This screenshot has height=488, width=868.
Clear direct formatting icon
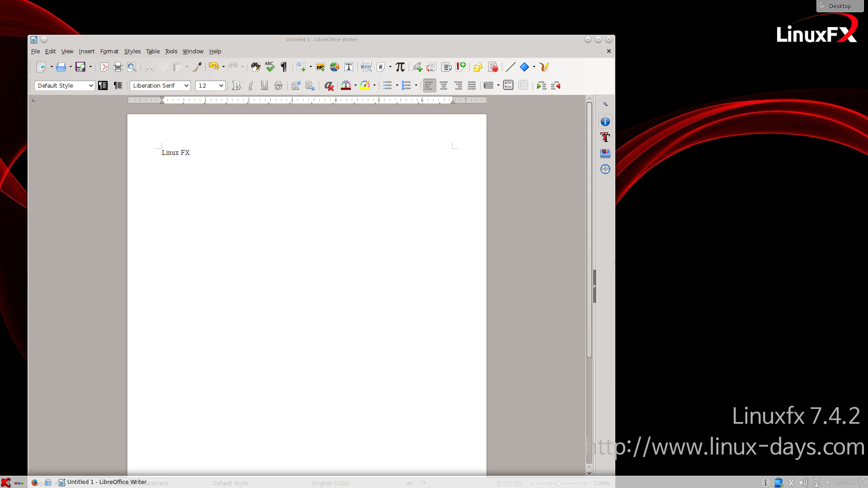tap(329, 85)
